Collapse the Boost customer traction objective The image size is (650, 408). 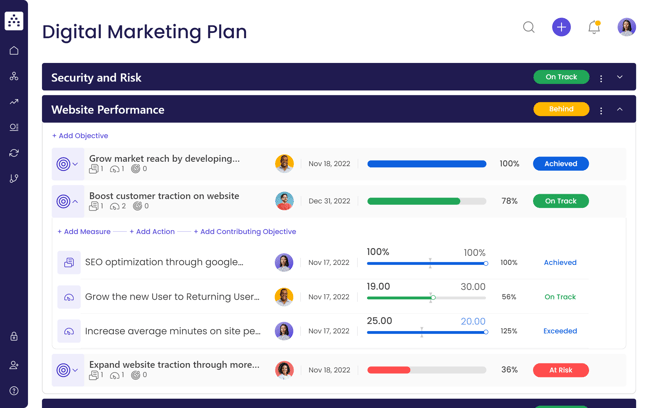76,202
